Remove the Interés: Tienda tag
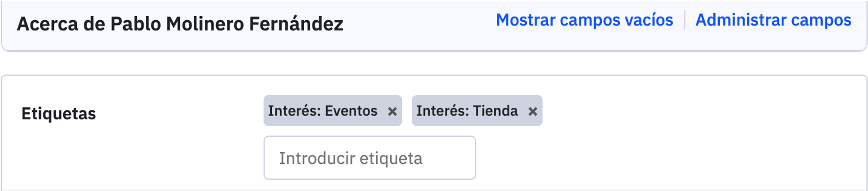This screenshot has width=868, height=191. 533,111
